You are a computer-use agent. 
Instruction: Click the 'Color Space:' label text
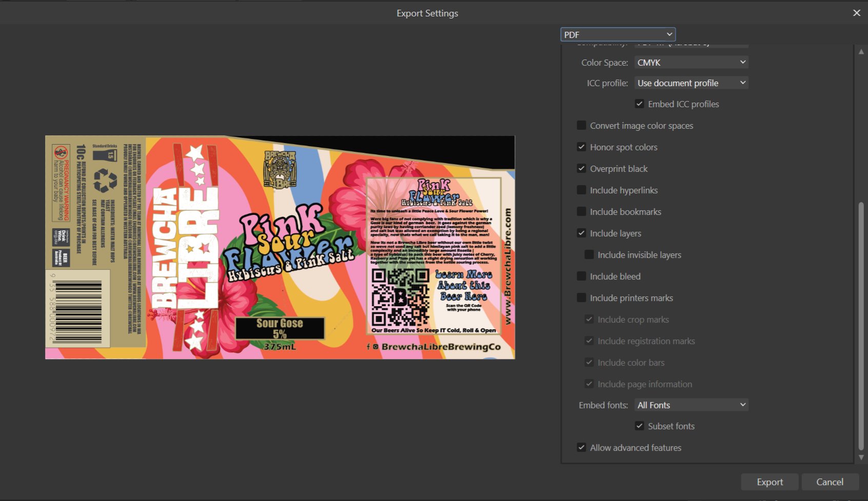point(604,63)
